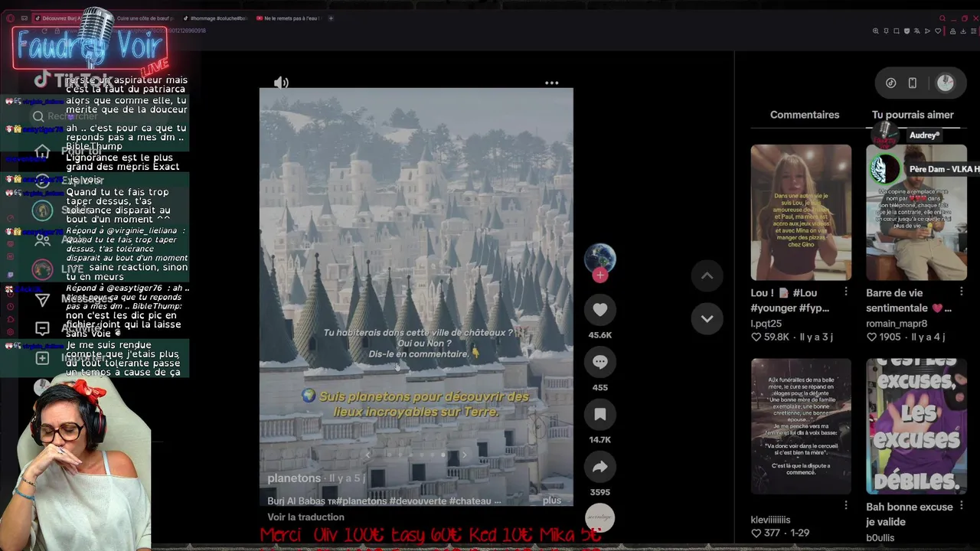Switch to the #hommage #coluche browser tab
The height and width of the screenshot is (551, 980).
pyautogui.click(x=215, y=18)
